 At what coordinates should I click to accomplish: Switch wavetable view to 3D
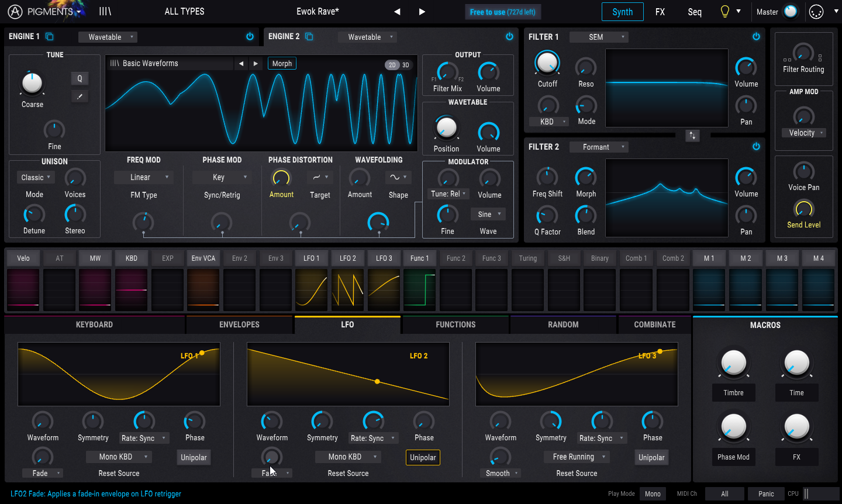tap(406, 65)
